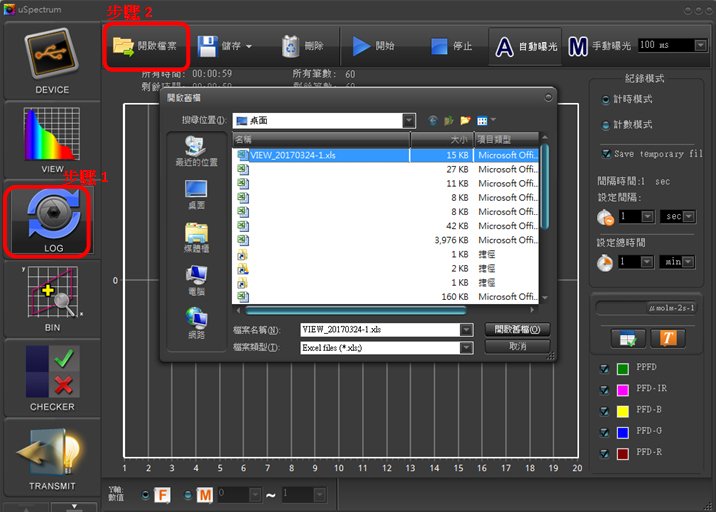The width and height of the screenshot is (716, 512).
Task: Open the CHECKER module
Action: pos(52,378)
